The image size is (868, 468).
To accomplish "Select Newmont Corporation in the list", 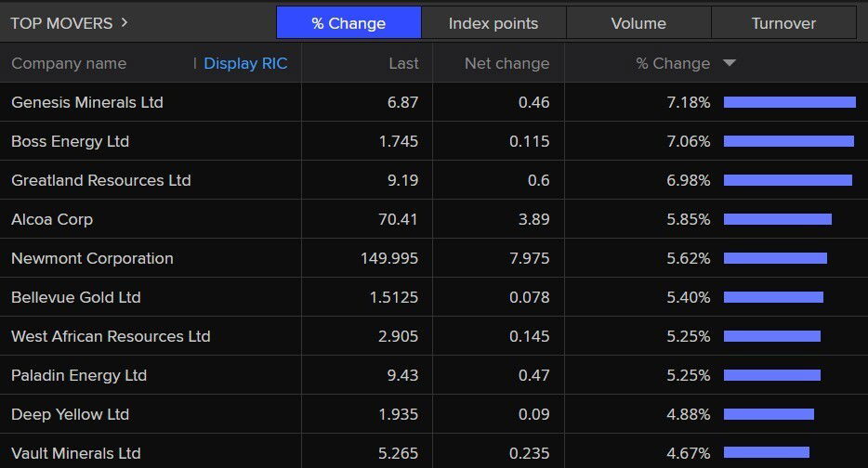I will (x=92, y=258).
